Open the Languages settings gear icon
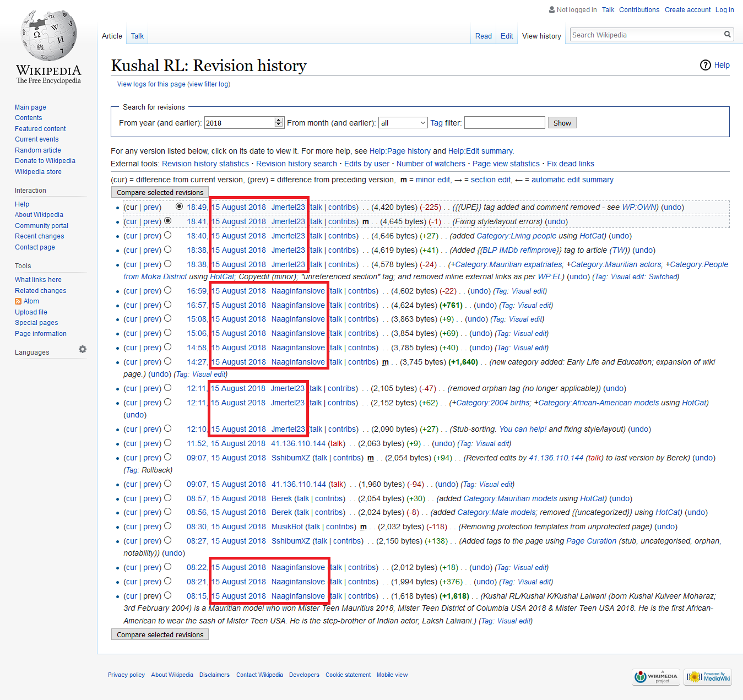743x700 pixels. 83,349
